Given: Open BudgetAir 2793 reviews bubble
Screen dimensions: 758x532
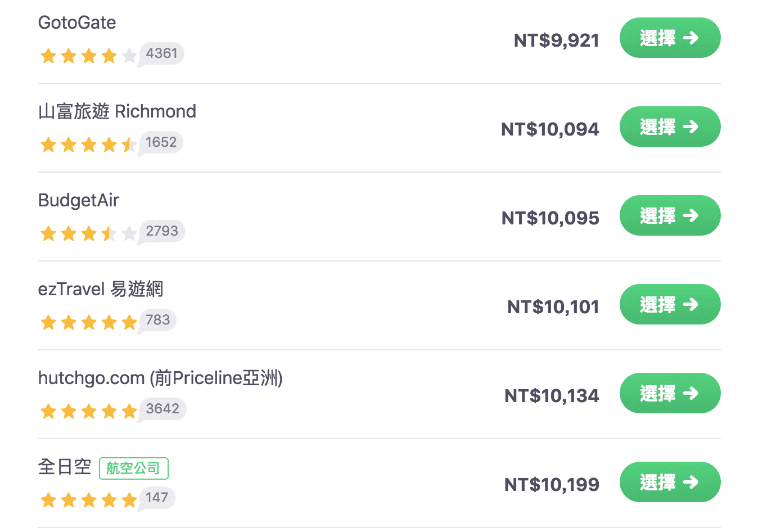Looking at the screenshot, I should click(x=161, y=232).
